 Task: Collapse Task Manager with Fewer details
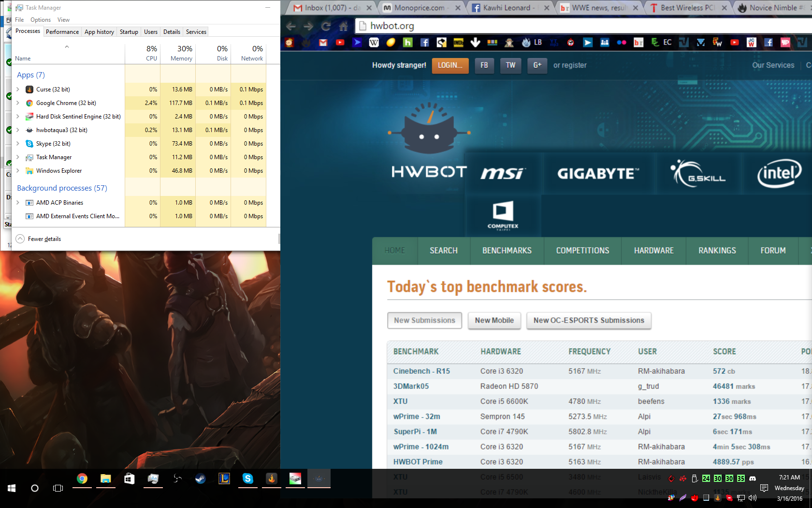[x=39, y=239]
